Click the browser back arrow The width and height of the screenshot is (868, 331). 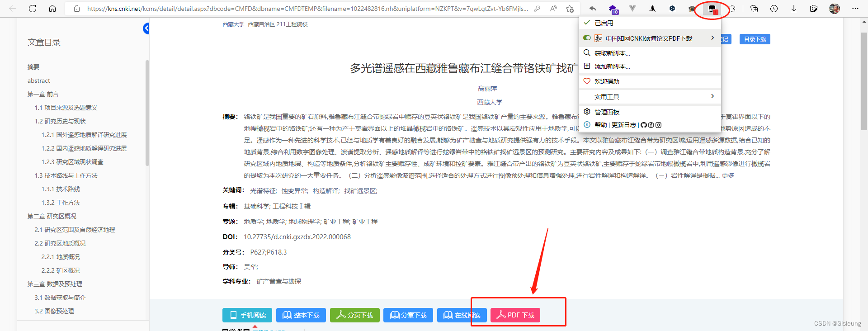click(13, 9)
